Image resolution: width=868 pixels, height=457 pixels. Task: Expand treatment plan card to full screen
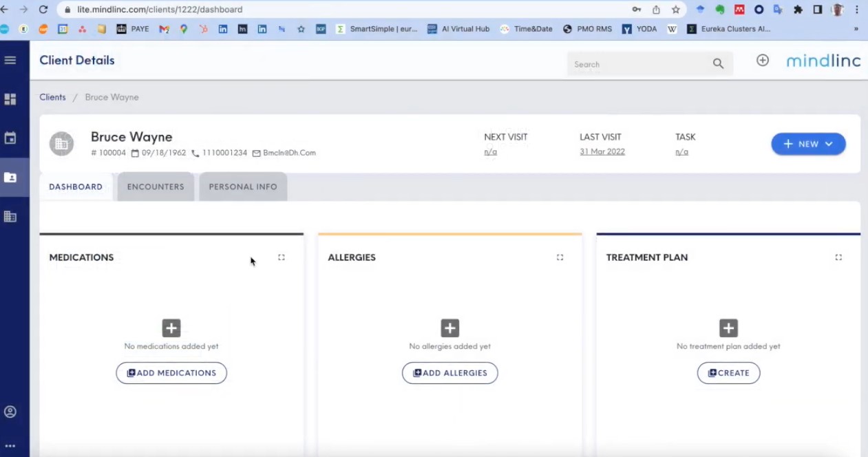tap(838, 257)
